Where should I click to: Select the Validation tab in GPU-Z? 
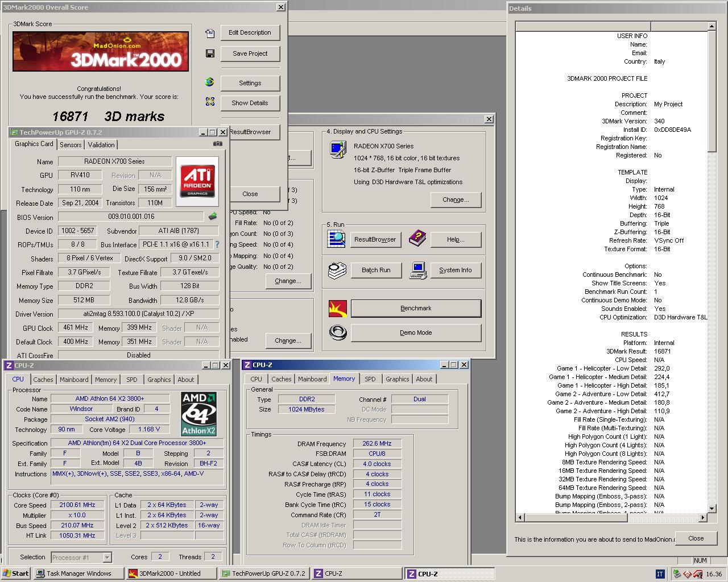(x=101, y=145)
